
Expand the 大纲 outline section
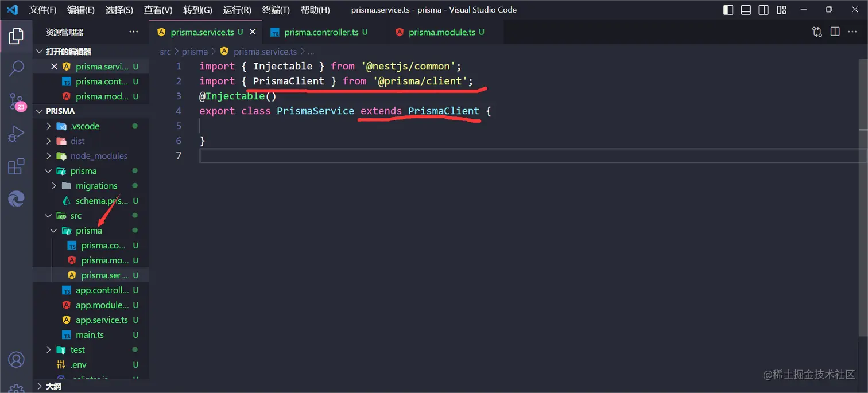click(x=91, y=386)
